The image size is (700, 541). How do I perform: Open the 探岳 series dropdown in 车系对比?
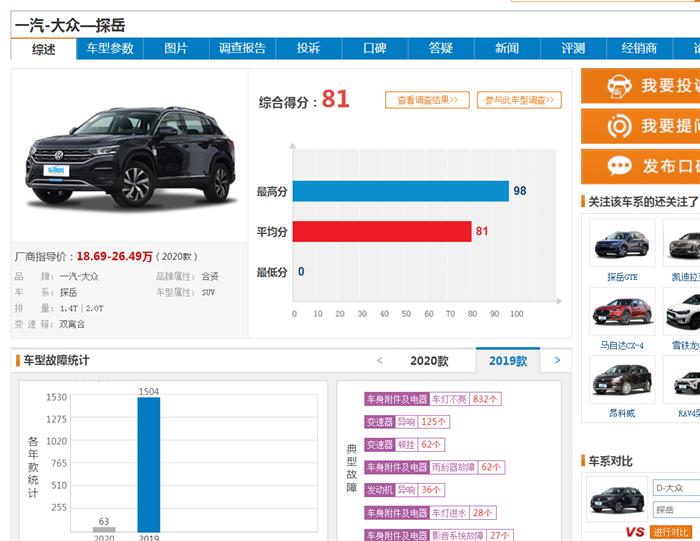tap(676, 509)
